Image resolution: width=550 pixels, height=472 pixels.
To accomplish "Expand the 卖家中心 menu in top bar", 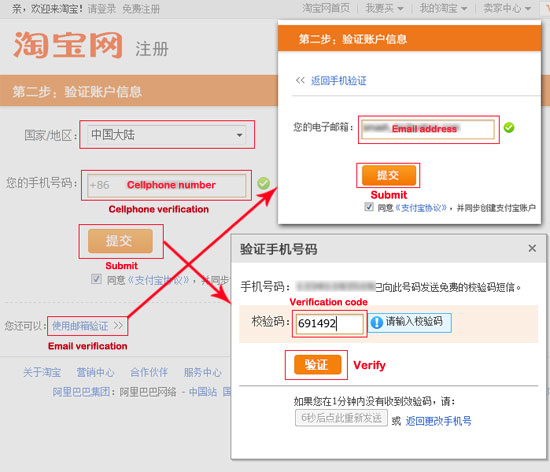I will [x=507, y=8].
